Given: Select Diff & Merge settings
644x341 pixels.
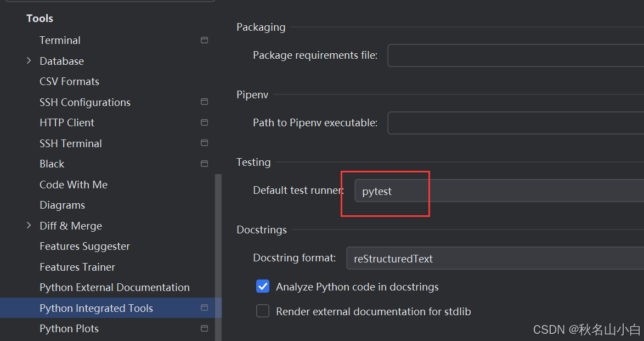Looking at the screenshot, I should pos(71,226).
